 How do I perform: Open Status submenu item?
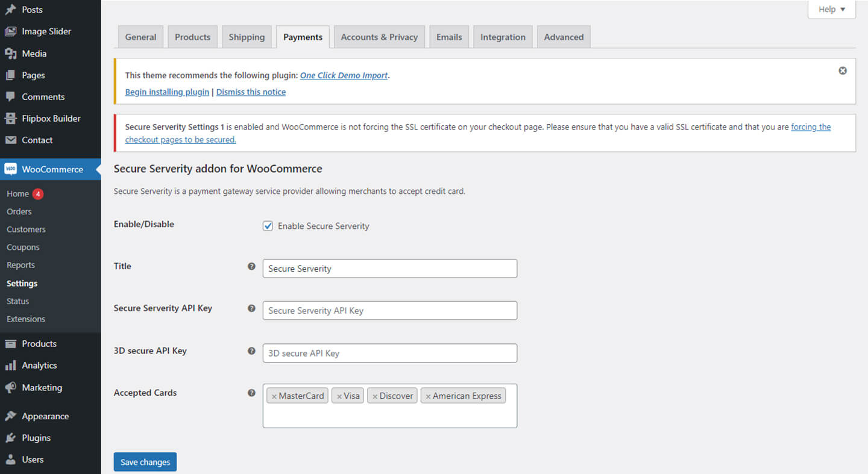(17, 301)
